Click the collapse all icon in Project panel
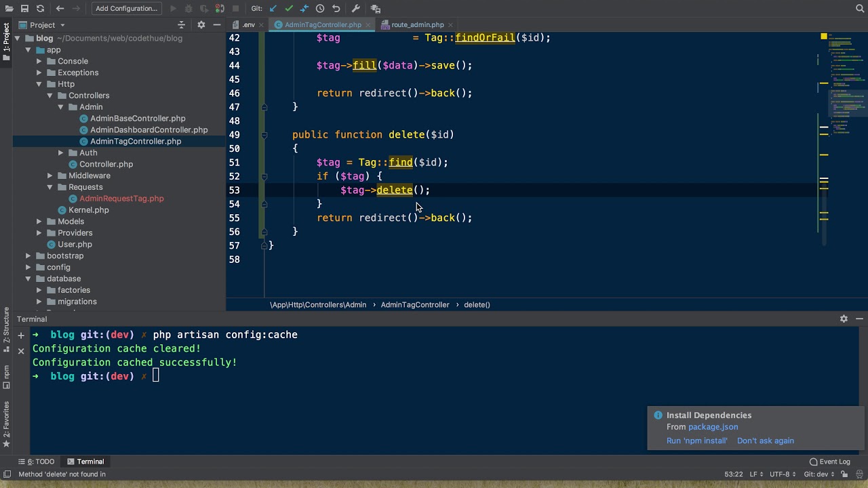The width and height of the screenshot is (868, 488). tap(181, 25)
